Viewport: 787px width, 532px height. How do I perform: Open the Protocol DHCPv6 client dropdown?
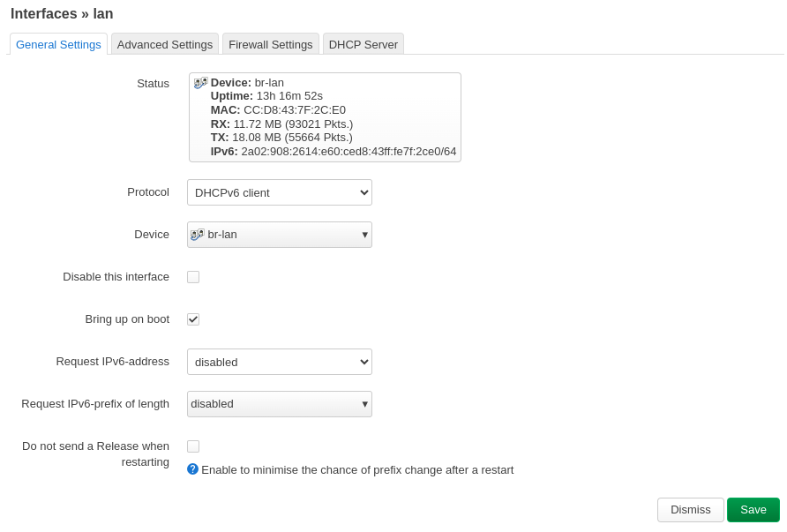click(280, 192)
